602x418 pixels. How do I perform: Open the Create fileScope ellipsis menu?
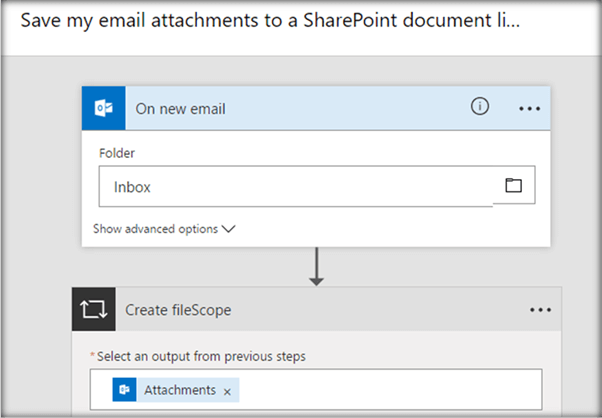540,310
